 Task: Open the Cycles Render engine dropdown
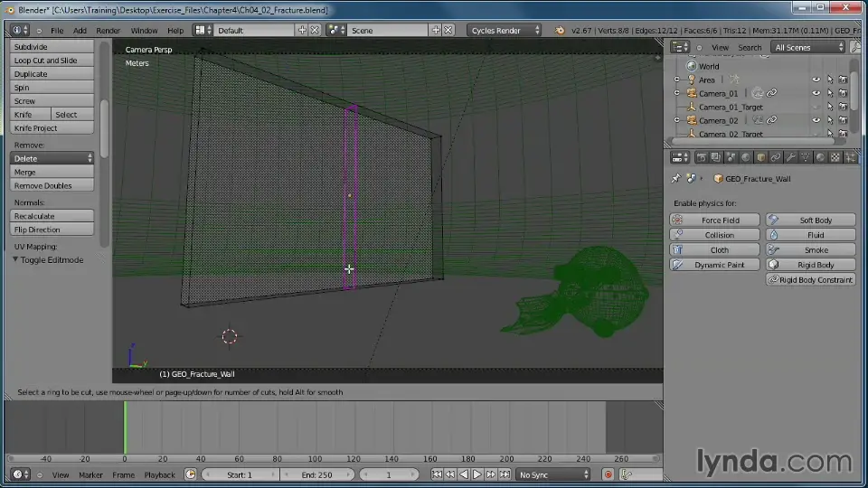505,31
